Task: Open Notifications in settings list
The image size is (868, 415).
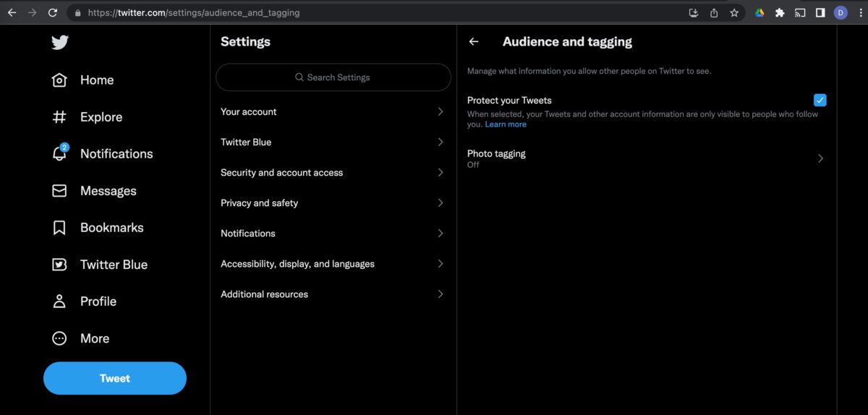Action: tap(333, 233)
